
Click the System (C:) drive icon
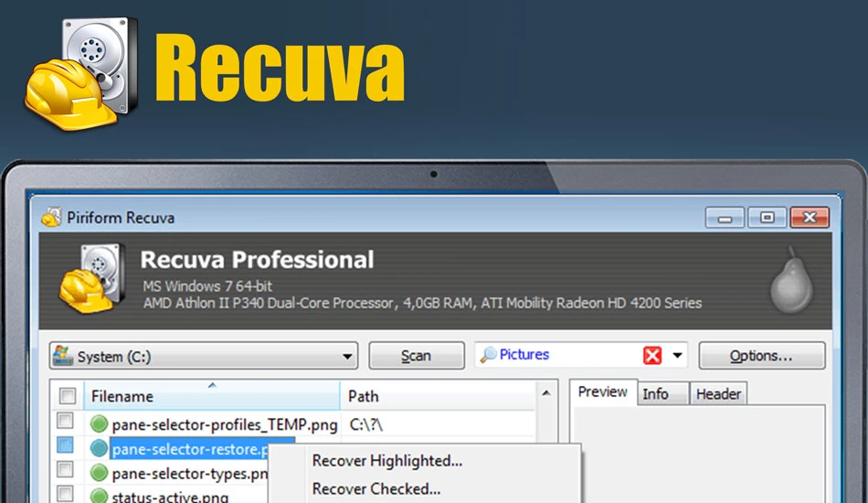pyautogui.click(x=62, y=356)
